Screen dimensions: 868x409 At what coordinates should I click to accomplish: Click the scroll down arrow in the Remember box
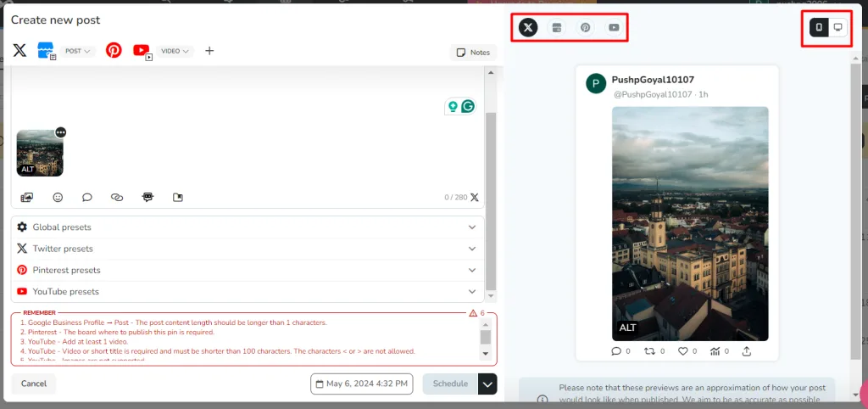[486, 353]
